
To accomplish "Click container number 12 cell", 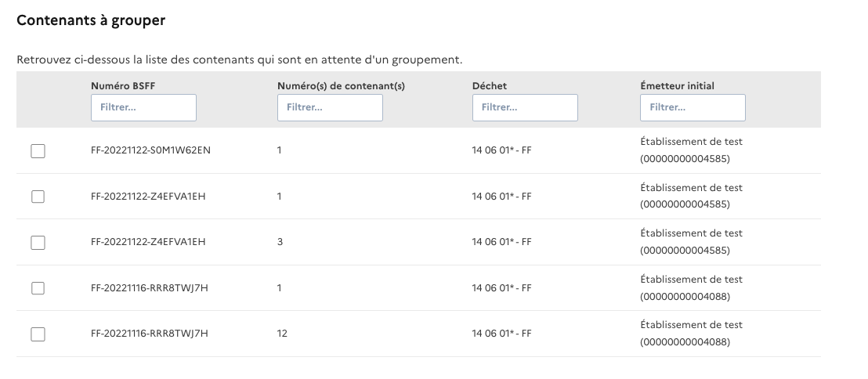I will pos(282,334).
